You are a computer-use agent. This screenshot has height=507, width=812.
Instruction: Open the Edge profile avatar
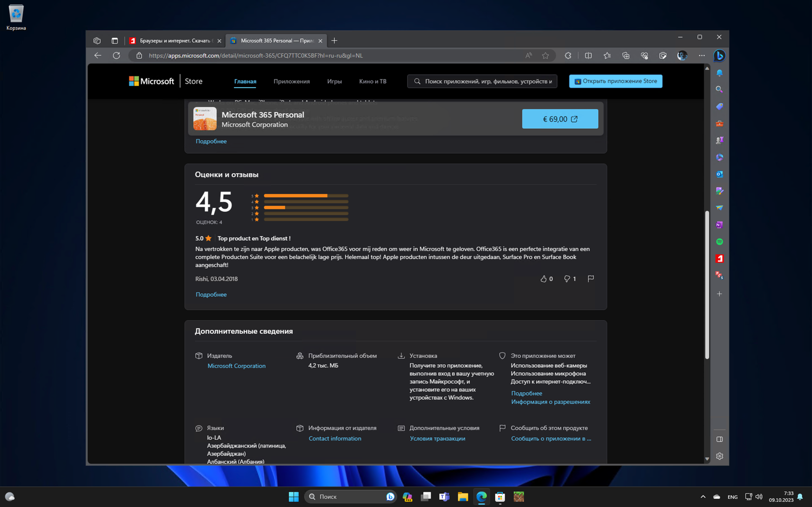pyautogui.click(x=682, y=55)
